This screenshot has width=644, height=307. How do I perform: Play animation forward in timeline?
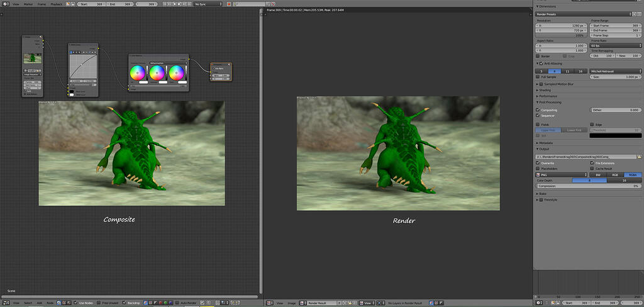click(179, 4)
